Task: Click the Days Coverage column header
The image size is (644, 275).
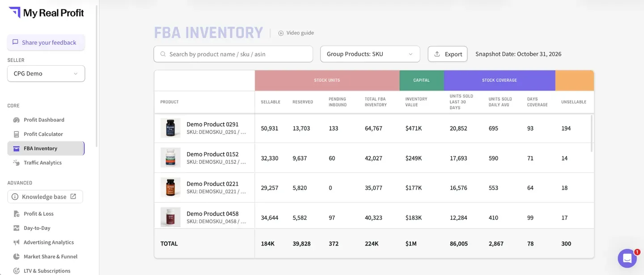Action: [538, 102]
